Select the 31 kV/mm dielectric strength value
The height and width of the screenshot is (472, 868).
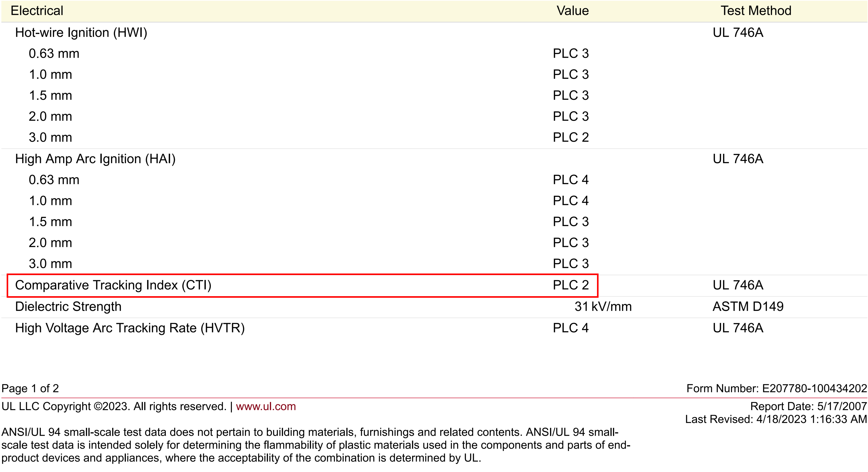603,307
